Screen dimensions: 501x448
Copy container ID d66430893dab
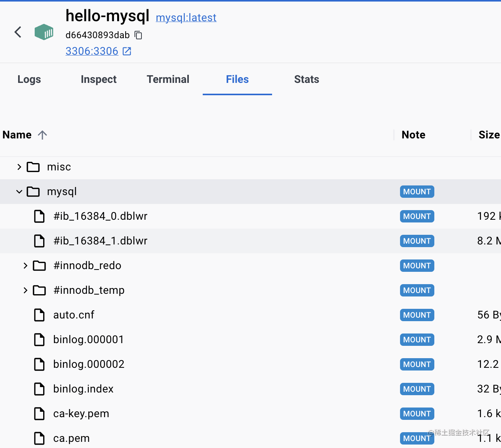coord(138,35)
